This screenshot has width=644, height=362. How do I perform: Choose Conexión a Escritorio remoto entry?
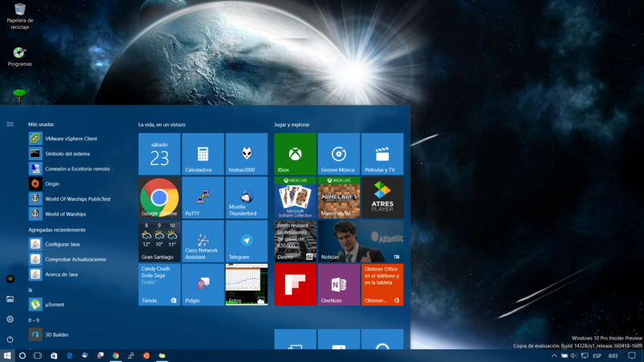[77, 169]
